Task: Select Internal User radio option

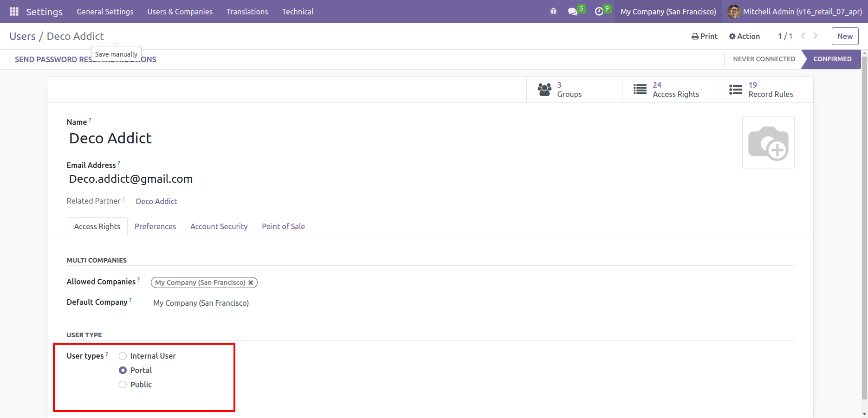Action: [123, 356]
